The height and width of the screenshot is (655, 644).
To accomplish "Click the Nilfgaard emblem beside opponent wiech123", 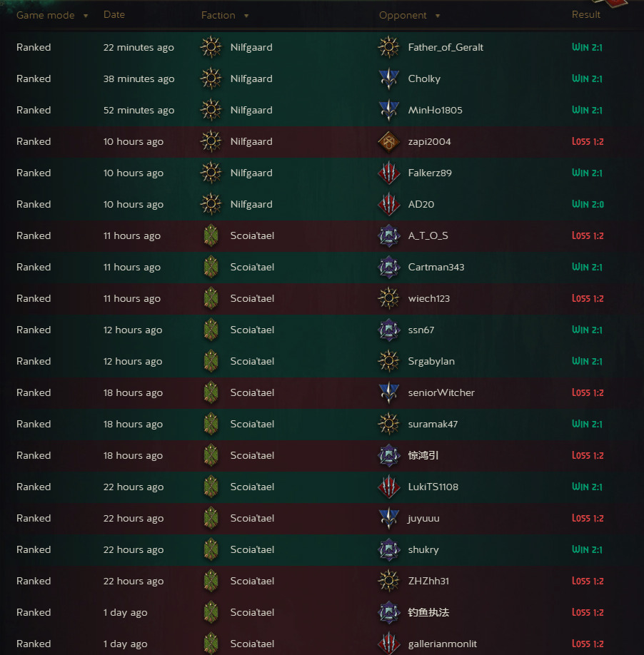I will (x=388, y=299).
